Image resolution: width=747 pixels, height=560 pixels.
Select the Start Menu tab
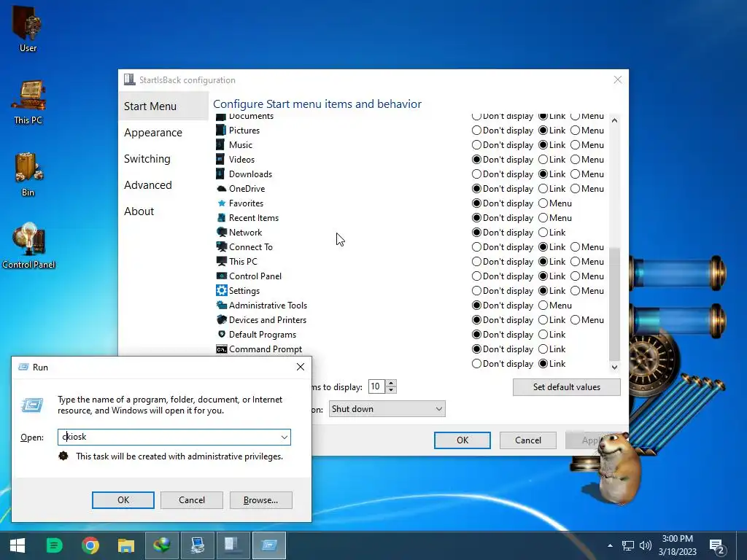pyautogui.click(x=163, y=106)
